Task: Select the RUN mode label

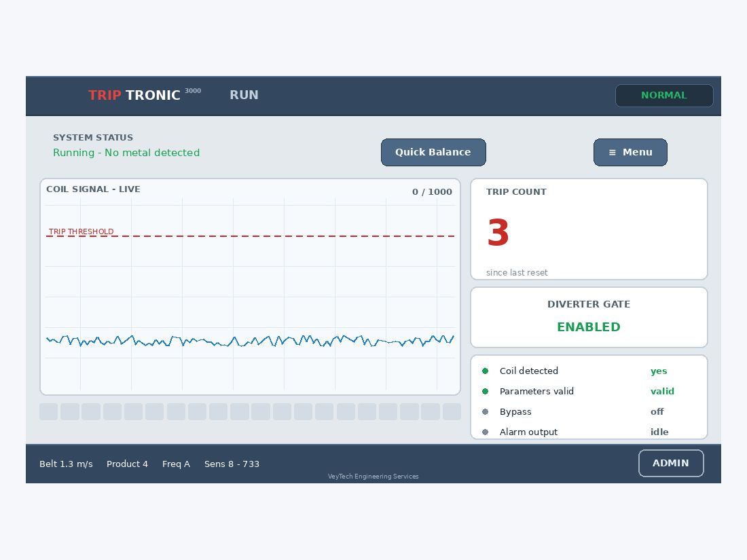Action: click(x=244, y=95)
